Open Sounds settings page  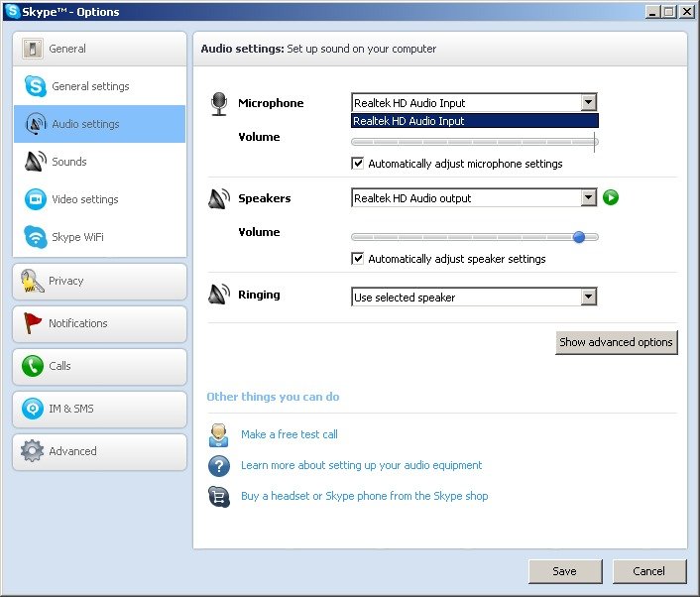100,162
